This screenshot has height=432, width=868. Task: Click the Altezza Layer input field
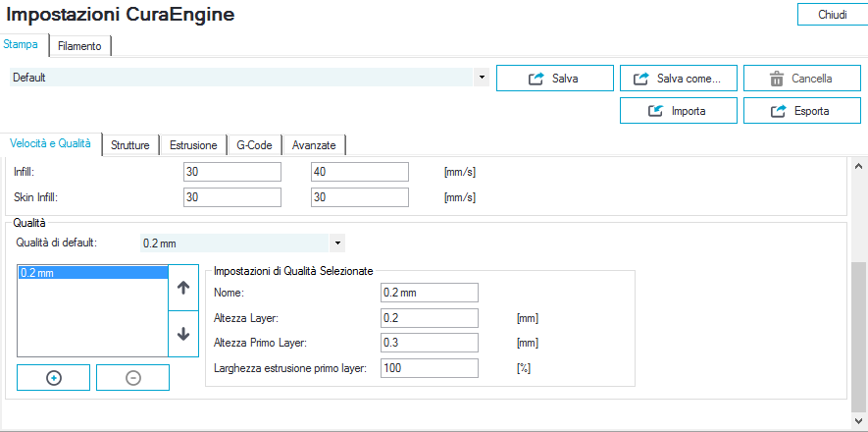pos(429,318)
